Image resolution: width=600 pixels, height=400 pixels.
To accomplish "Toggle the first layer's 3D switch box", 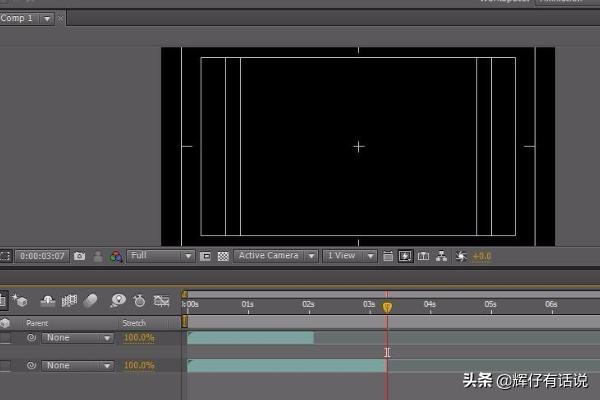I will [5, 338].
